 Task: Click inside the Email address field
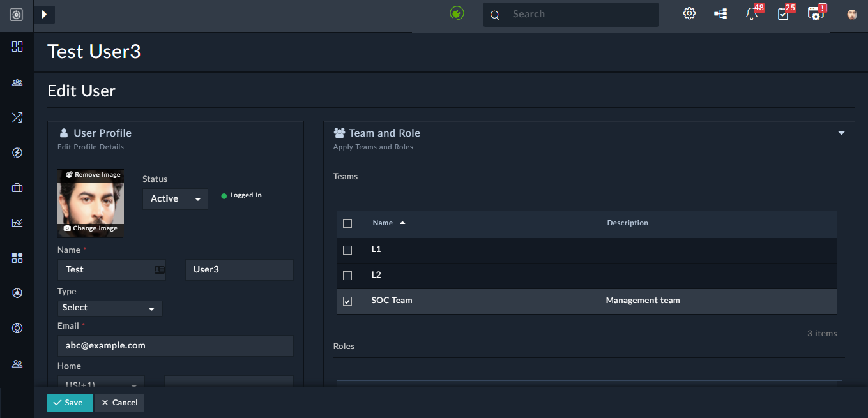point(175,345)
